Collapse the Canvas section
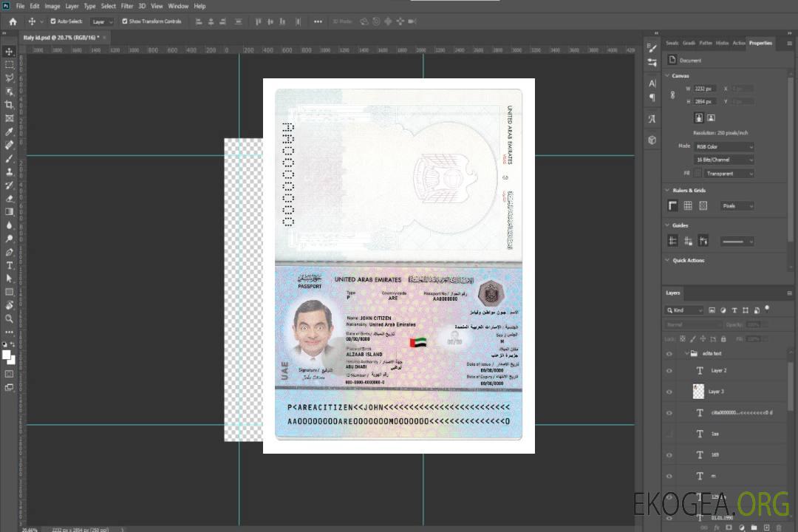The image size is (798, 532). 667,76
